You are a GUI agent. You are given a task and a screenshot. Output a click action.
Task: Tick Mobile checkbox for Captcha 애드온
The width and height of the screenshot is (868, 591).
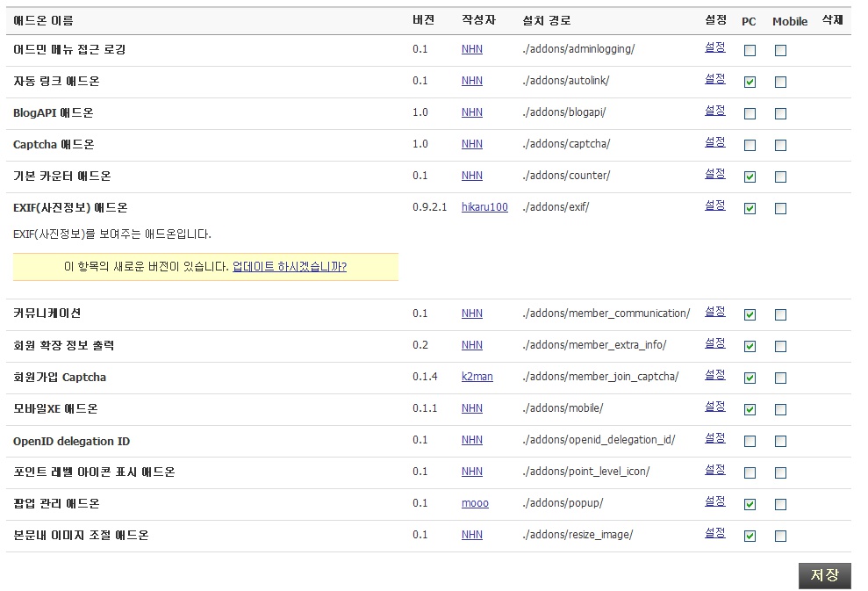click(x=780, y=145)
